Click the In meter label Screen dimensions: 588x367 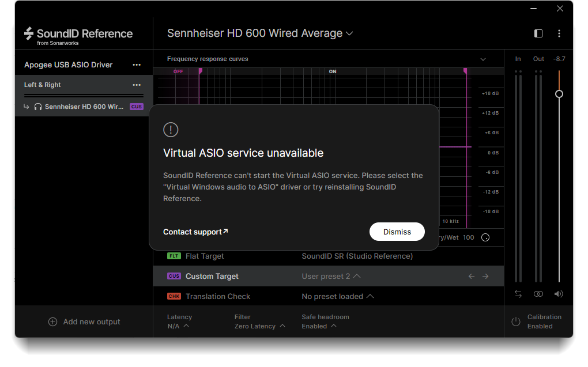pos(518,59)
